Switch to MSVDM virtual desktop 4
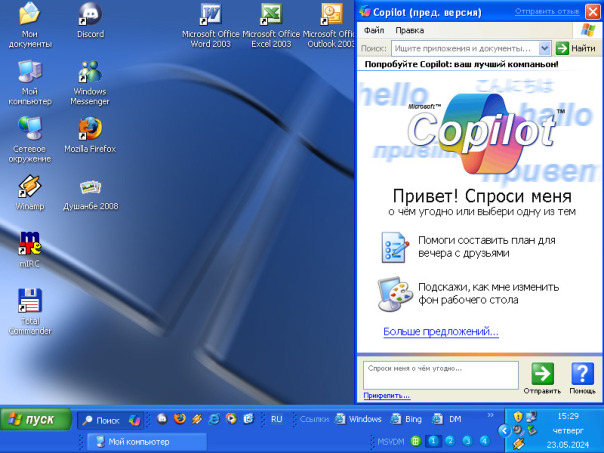Image resolution: width=604 pixels, height=453 pixels. [x=485, y=441]
